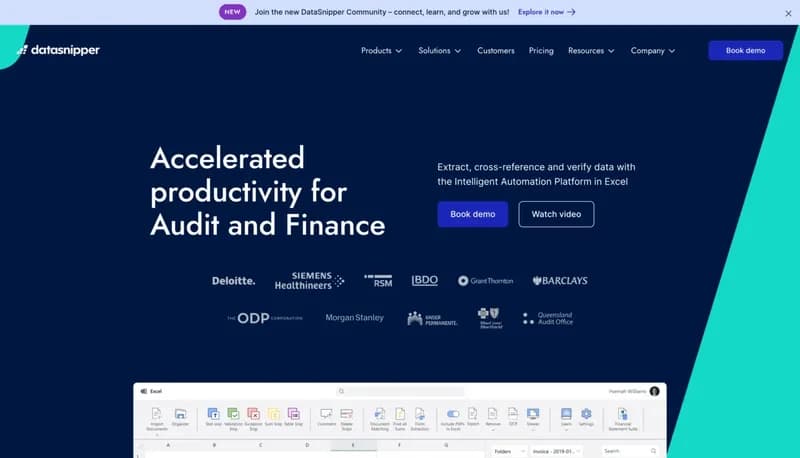Toggle Include PDFs in Excel switch
The width and height of the screenshot is (800, 458).
(x=453, y=414)
